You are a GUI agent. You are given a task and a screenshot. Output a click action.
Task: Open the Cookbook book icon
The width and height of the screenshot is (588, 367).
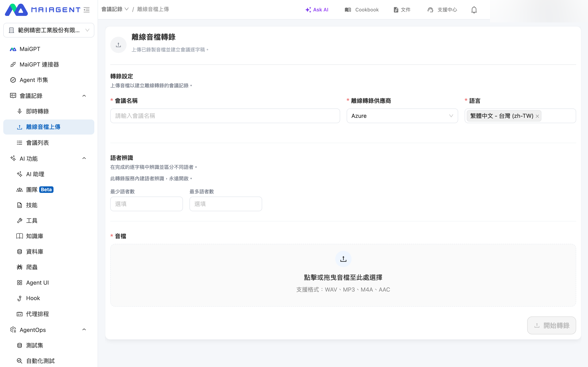point(348,10)
